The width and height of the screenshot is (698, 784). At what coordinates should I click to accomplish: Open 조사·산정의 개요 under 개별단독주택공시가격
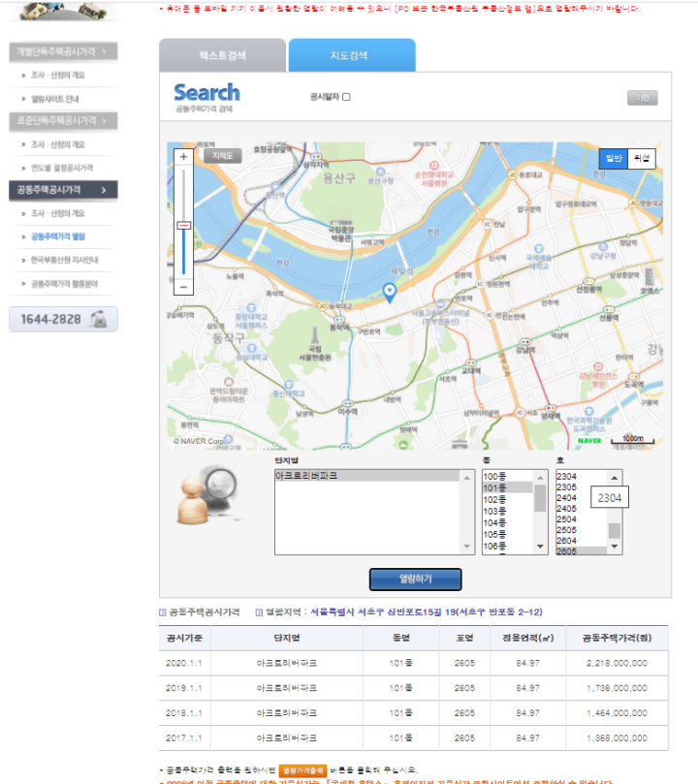pyautogui.click(x=58, y=75)
